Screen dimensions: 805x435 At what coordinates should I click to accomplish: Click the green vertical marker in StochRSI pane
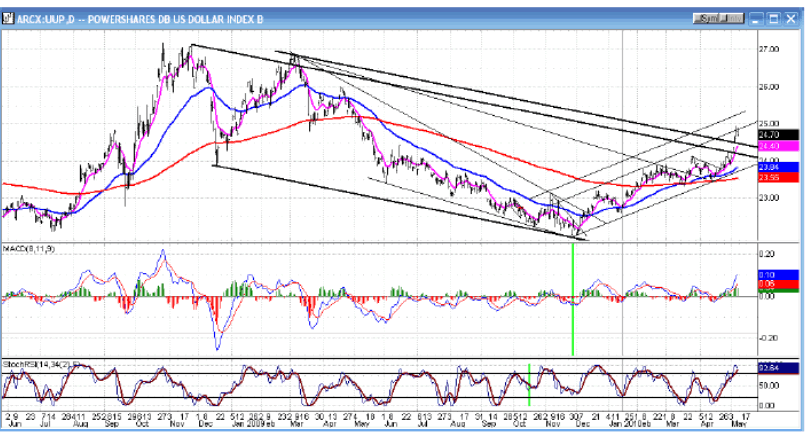[x=529, y=385]
